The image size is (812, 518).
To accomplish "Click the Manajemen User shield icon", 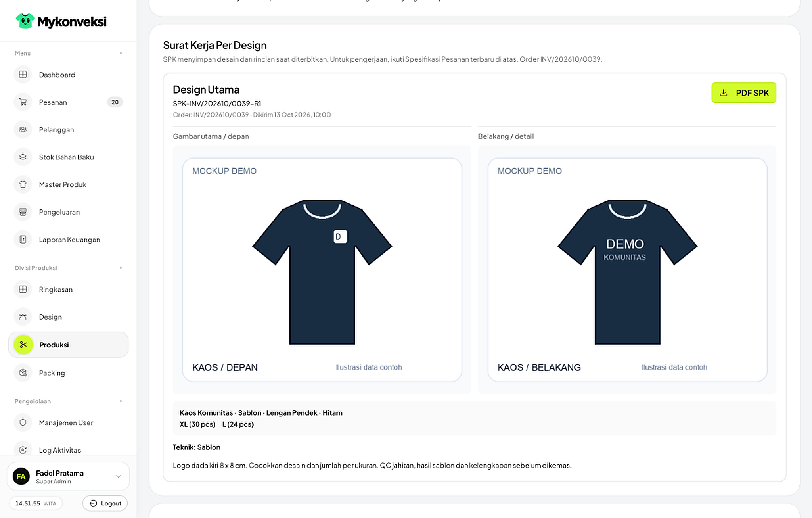I will point(23,422).
